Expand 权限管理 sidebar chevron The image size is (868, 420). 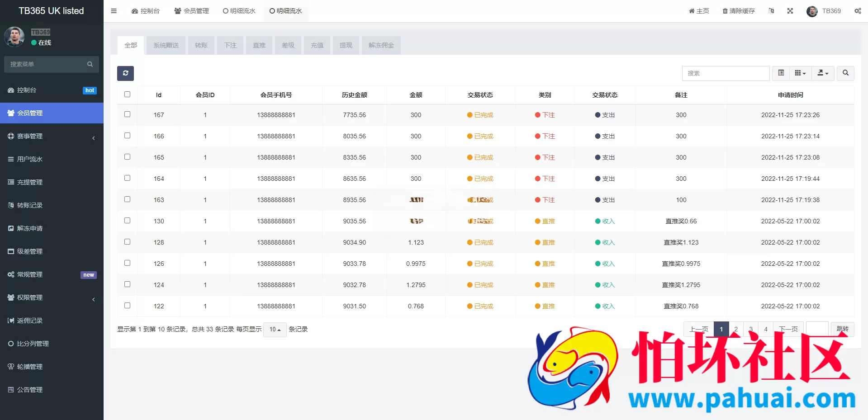pos(94,299)
